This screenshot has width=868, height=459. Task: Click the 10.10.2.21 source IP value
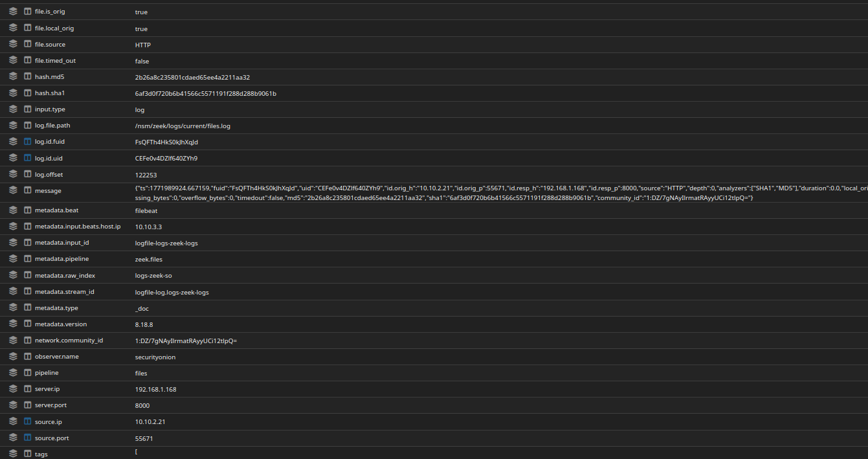(150, 422)
